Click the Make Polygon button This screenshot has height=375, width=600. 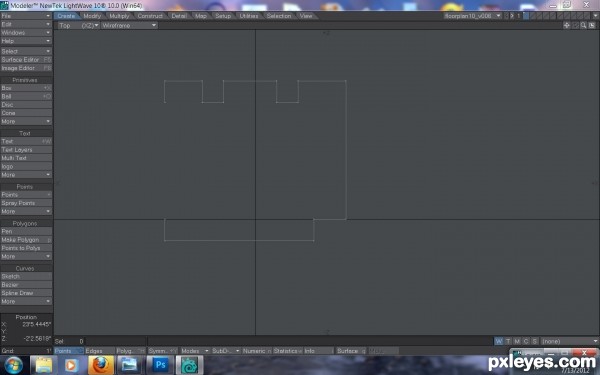[26, 240]
